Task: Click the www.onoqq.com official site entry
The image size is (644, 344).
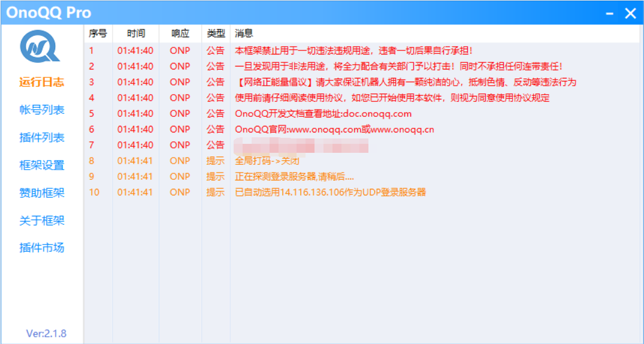Action: coord(334,129)
